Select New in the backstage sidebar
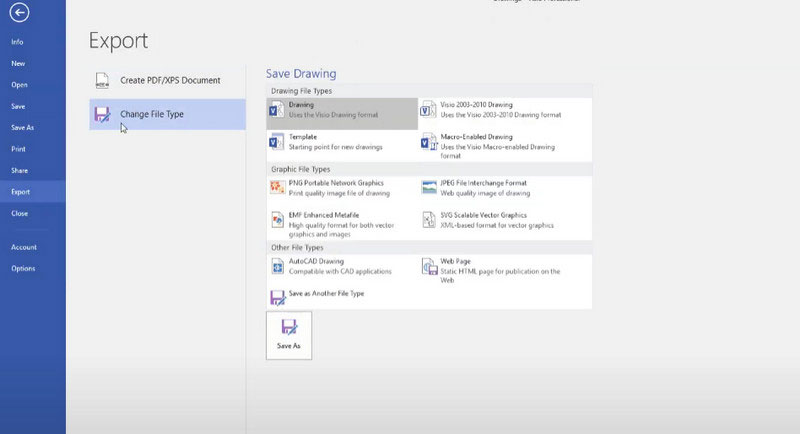Image resolution: width=800 pixels, height=434 pixels. pos(18,63)
